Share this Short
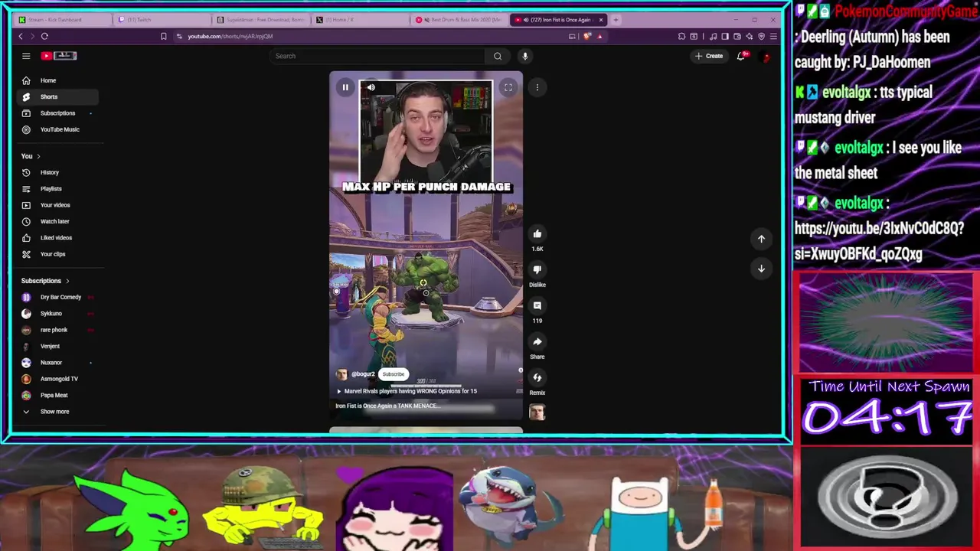 pos(537,341)
